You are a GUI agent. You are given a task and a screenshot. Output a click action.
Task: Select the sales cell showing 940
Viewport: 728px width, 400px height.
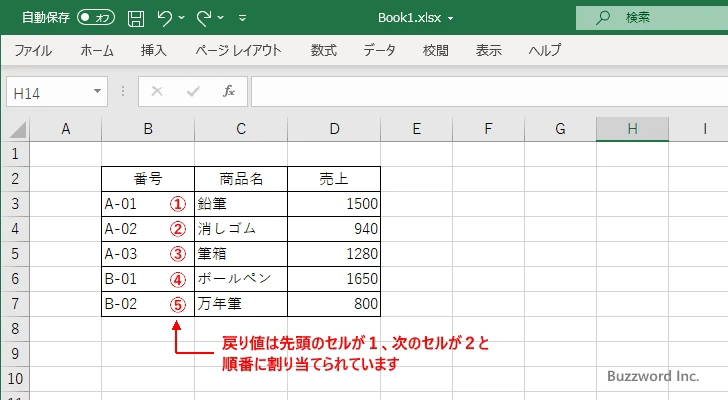pos(334,229)
